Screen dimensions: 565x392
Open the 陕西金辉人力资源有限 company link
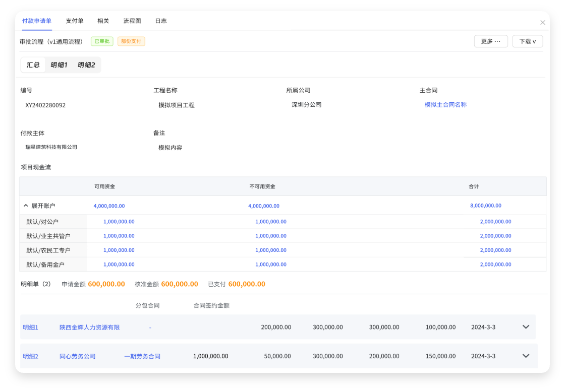click(89, 328)
